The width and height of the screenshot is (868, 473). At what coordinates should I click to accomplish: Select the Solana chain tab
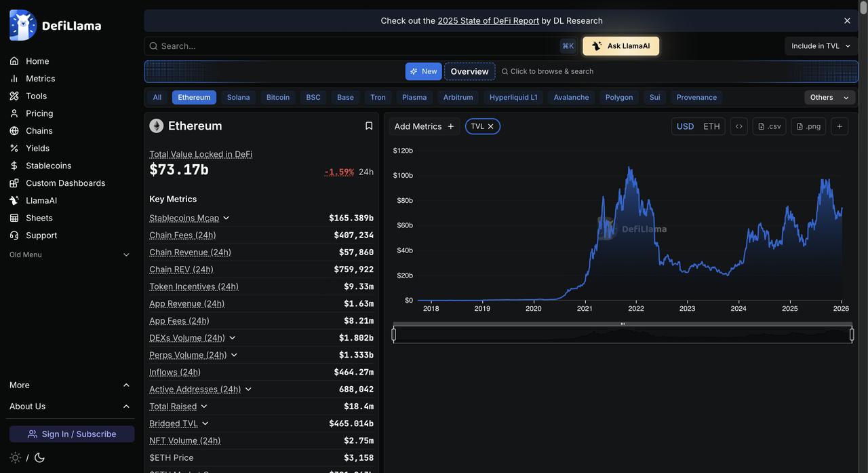point(238,98)
